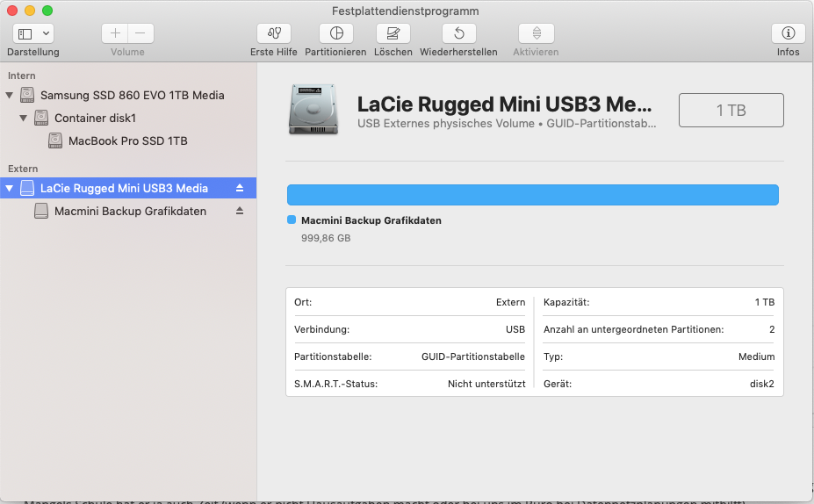The height and width of the screenshot is (504, 814).
Task: Eject the LaCie Rugged Mini USB3 Media
Action: (x=240, y=188)
